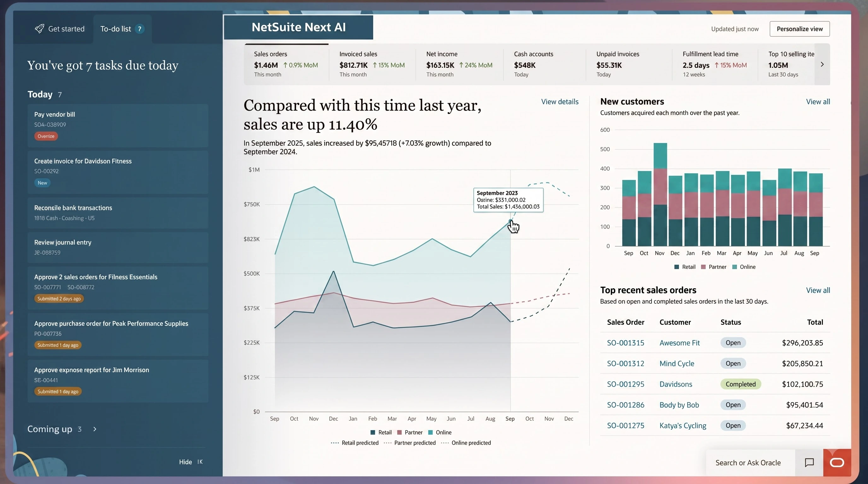The width and height of the screenshot is (868, 484).
Task: Select the Fulfillment lead time KPI tab
Action: click(715, 64)
